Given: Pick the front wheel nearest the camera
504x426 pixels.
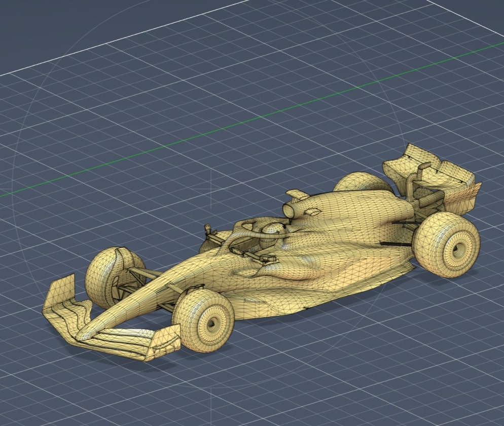Looking at the screenshot, I should (203, 320).
